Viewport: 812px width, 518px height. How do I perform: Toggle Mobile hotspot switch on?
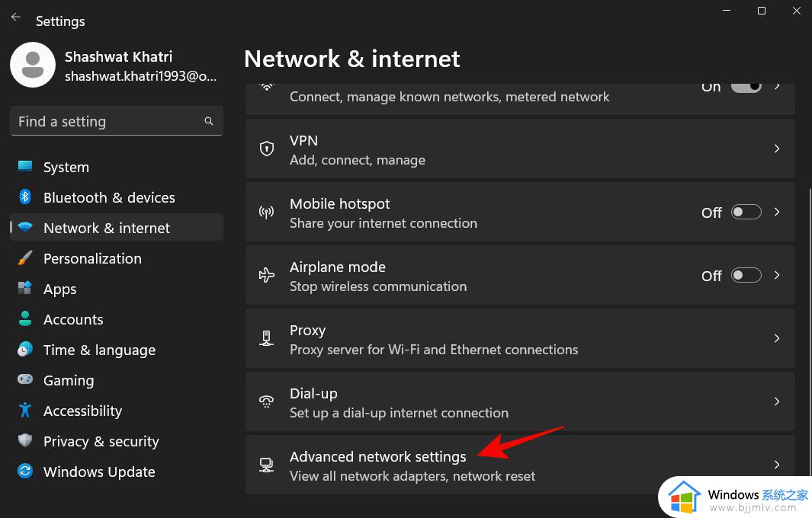click(x=746, y=213)
